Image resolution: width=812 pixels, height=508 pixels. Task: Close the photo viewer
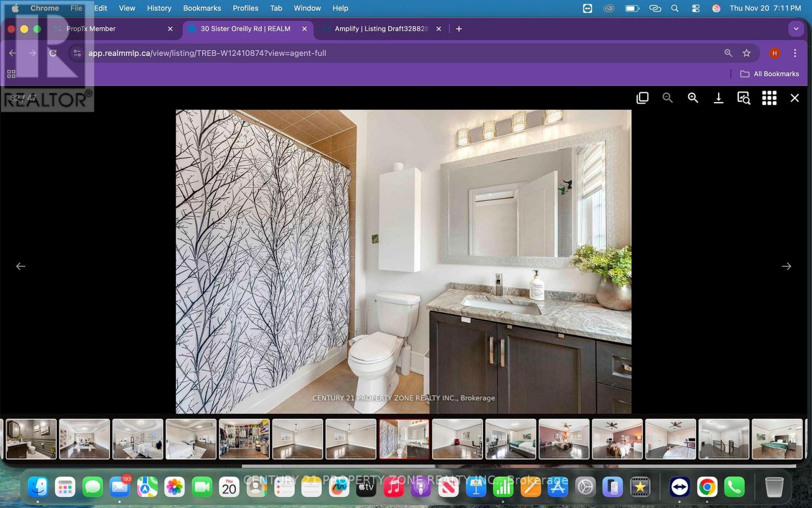[795, 98]
